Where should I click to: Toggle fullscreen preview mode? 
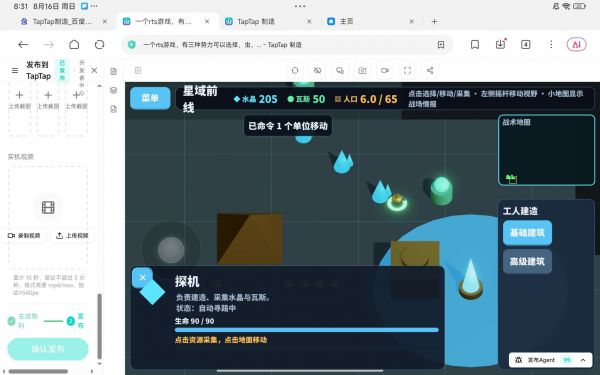coord(408,70)
